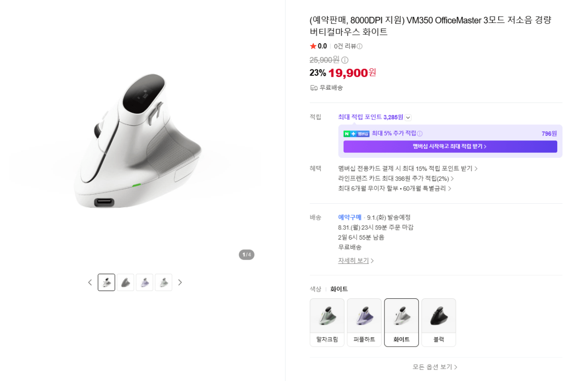Click the info icon after 최대 5% 추가 적립
This screenshot has height=381, width=588.
pyautogui.click(x=419, y=134)
